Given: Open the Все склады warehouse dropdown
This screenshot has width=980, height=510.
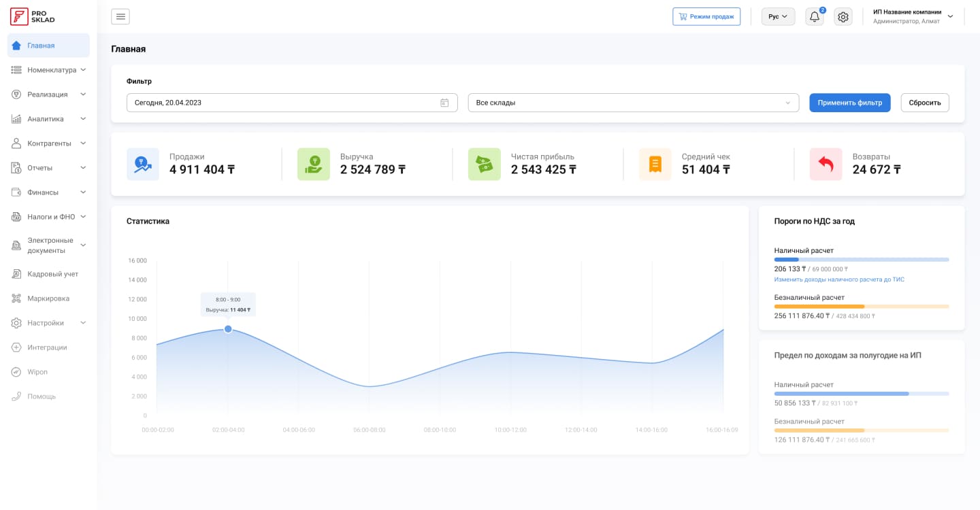Looking at the screenshot, I should pyautogui.click(x=633, y=103).
